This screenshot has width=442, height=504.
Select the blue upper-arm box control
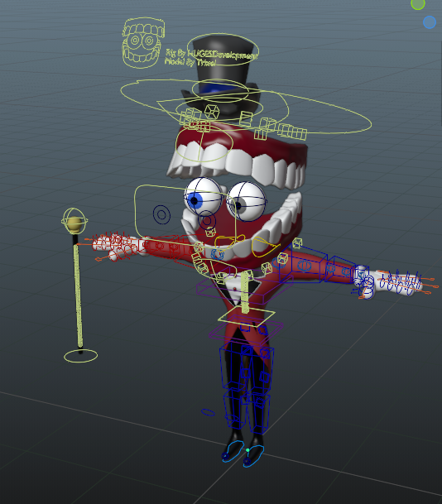coord(302,265)
